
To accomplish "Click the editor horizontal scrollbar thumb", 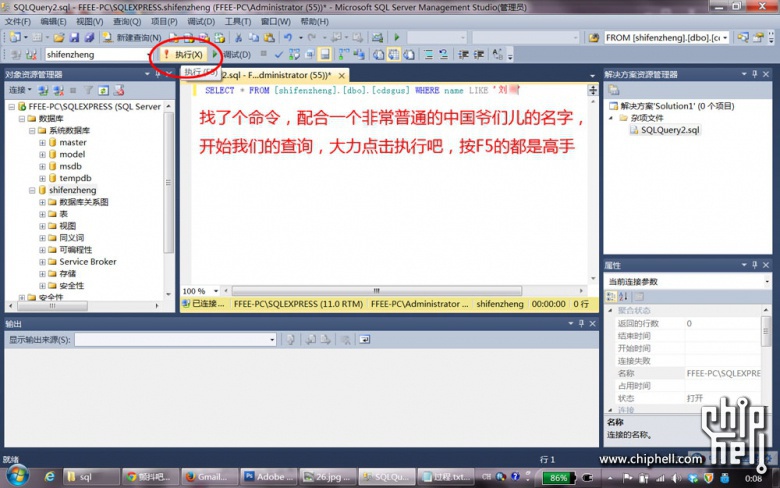I will click(377, 291).
